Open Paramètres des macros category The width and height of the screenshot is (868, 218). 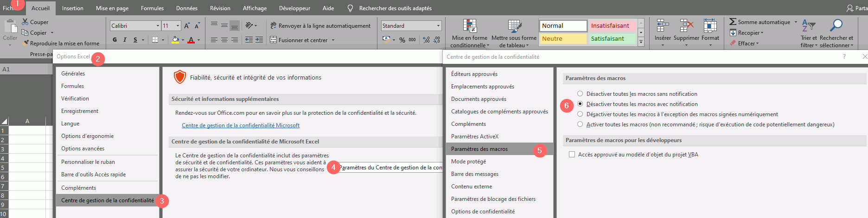[479, 149]
